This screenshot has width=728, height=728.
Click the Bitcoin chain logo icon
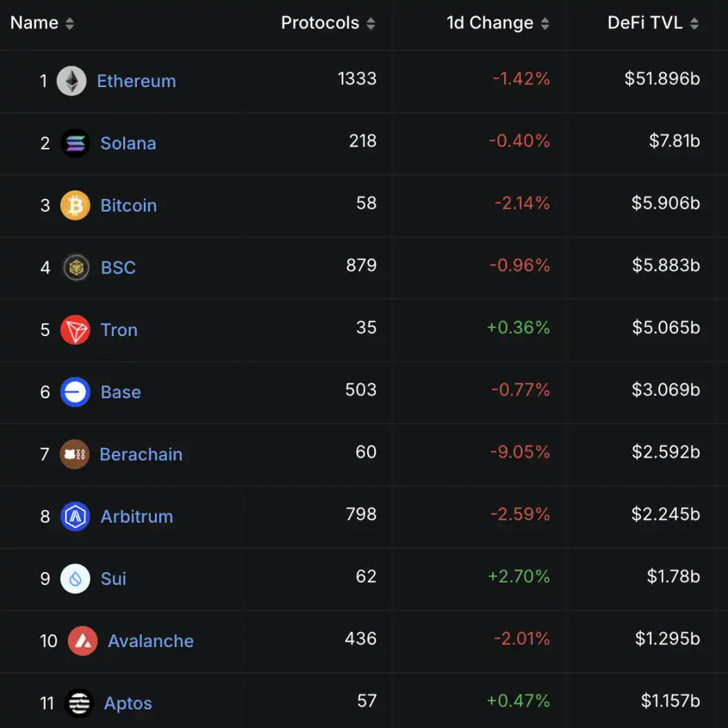(75, 205)
